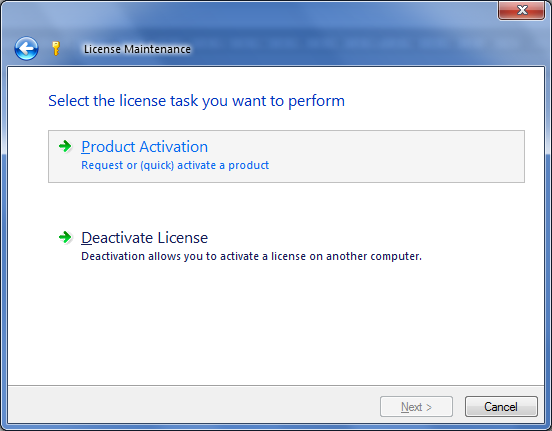Go back using the blue arrow button
552x431 pixels.
tap(26, 49)
